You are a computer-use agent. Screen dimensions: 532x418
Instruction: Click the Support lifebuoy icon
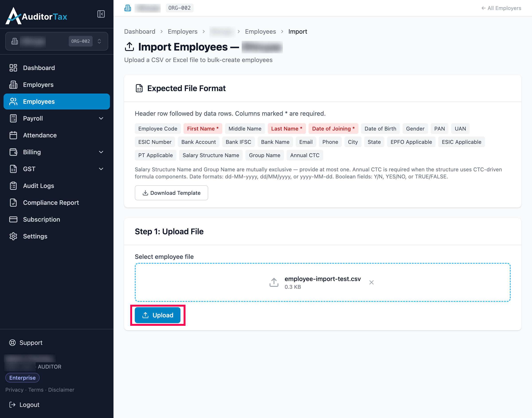(x=12, y=343)
